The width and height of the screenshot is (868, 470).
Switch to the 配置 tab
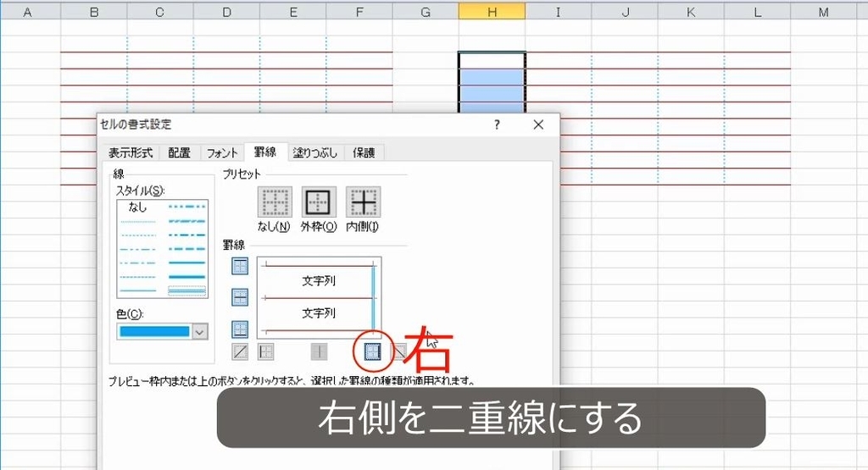point(180,152)
